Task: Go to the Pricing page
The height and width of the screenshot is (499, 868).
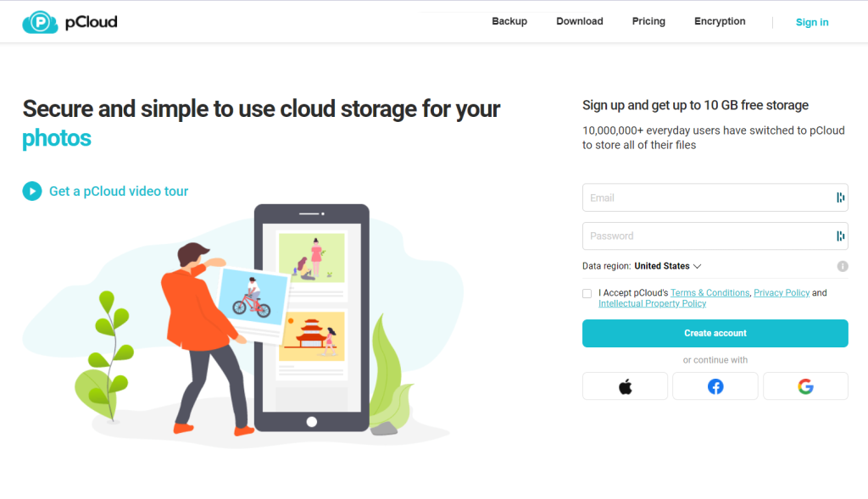Action: [x=648, y=21]
